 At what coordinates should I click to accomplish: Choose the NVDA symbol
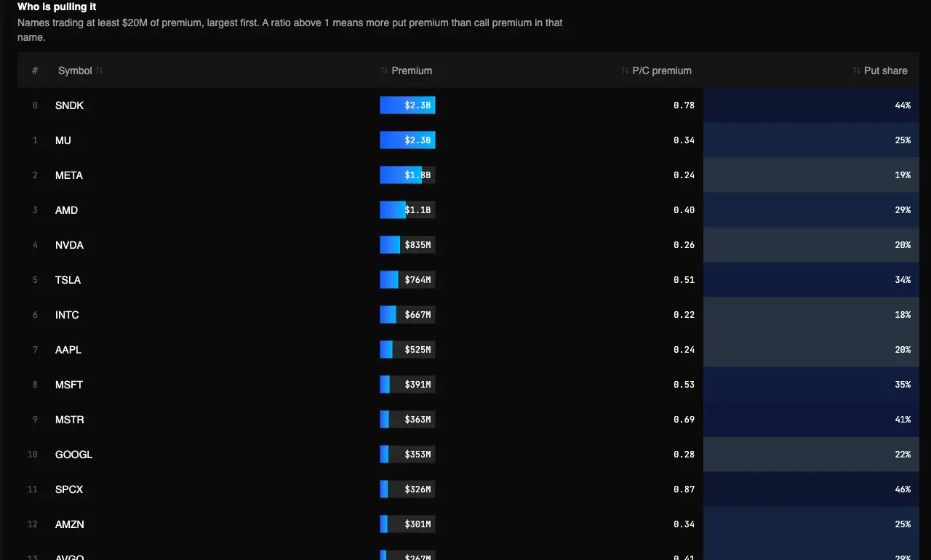click(x=70, y=245)
